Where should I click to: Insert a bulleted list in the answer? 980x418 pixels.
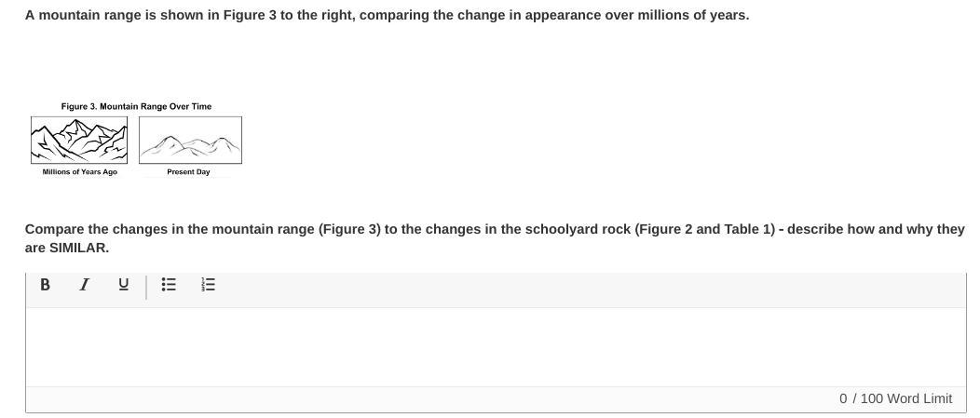[x=169, y=285]
